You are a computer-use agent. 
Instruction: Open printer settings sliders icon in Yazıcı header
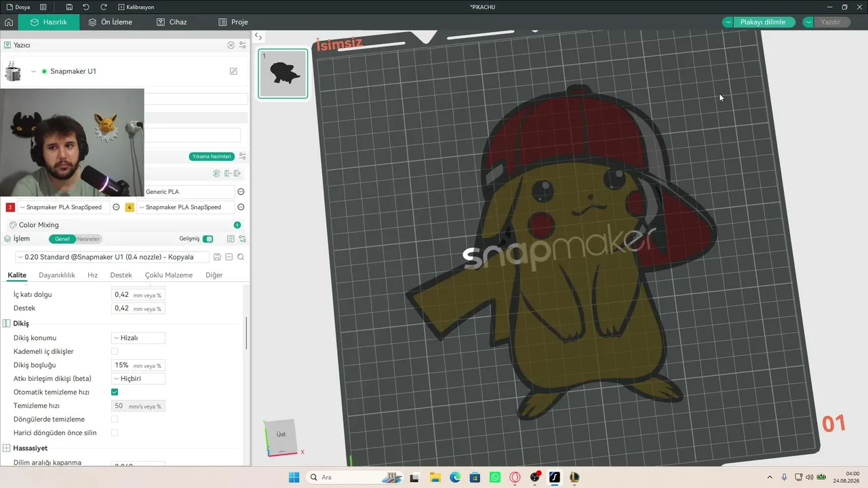click(x=242, y=45)
